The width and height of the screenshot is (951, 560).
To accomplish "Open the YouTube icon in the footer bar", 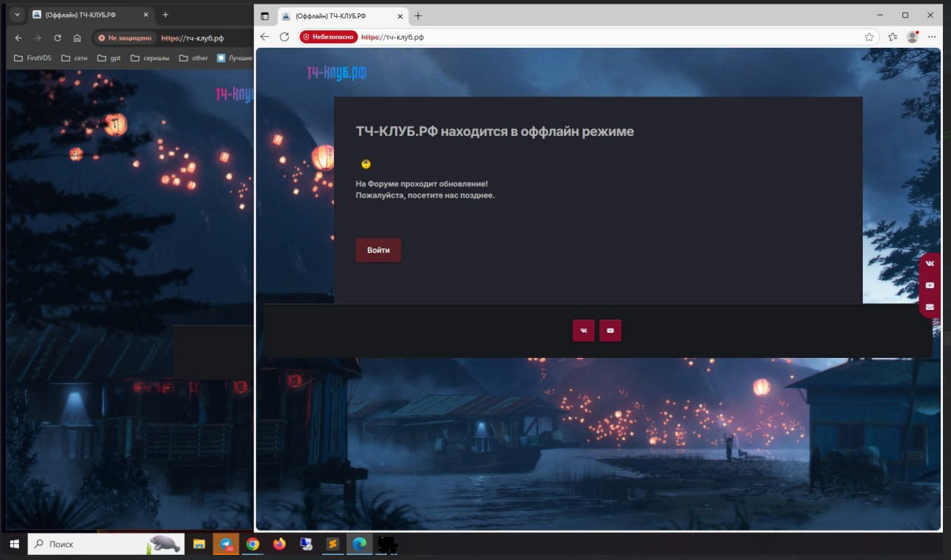I will coord(610,331).
